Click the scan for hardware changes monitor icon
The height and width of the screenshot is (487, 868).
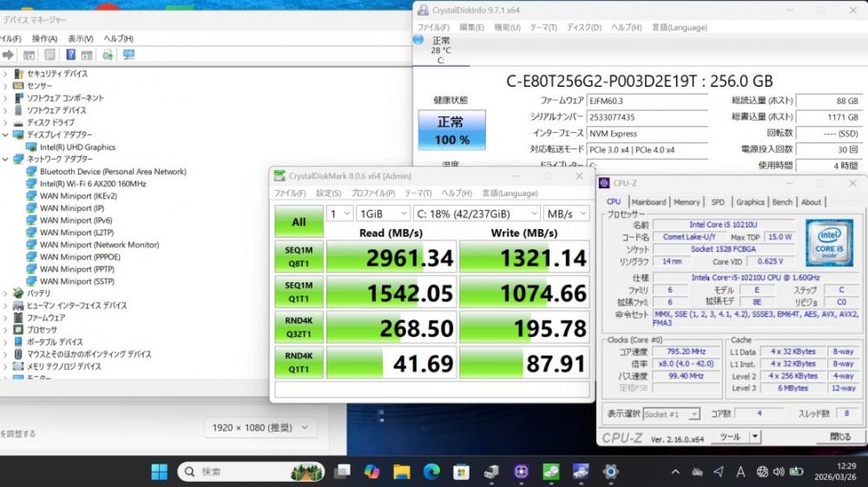[128, 55]
